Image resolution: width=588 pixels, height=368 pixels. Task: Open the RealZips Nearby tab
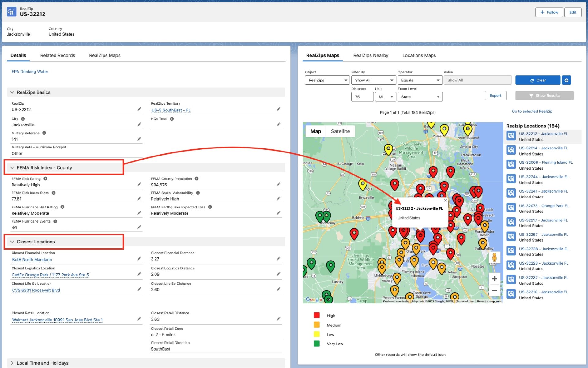pos(371,55)
